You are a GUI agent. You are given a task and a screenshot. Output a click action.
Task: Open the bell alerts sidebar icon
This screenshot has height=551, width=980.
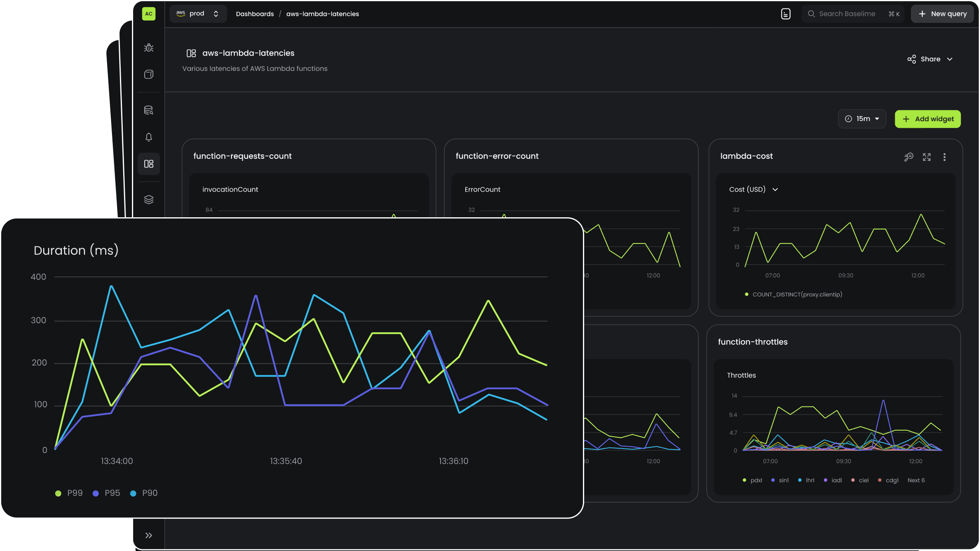coord(149,137)
